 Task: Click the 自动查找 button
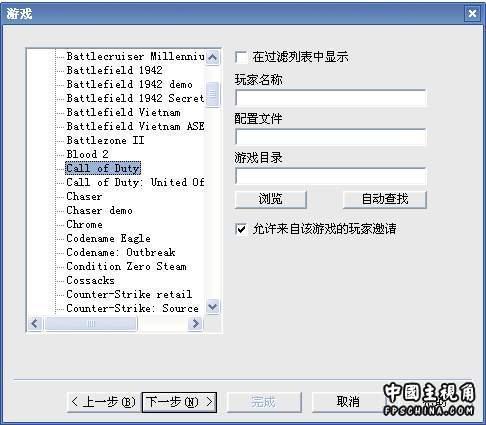point(385,199)
